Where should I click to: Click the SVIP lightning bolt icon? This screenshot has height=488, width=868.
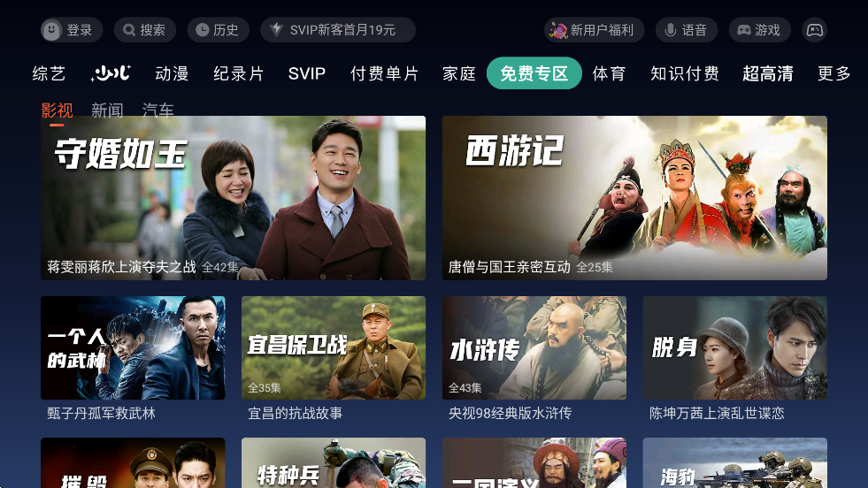point(276,29)
